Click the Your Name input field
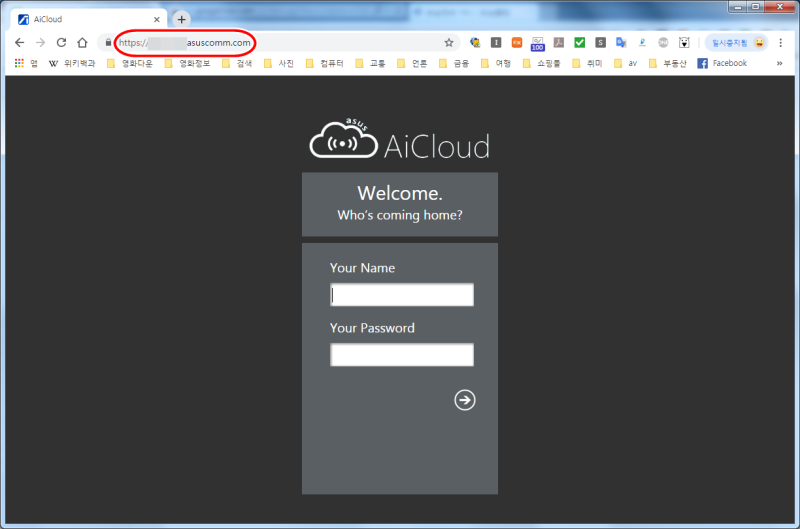Viewport: 800px width, 529px height. 402,295
